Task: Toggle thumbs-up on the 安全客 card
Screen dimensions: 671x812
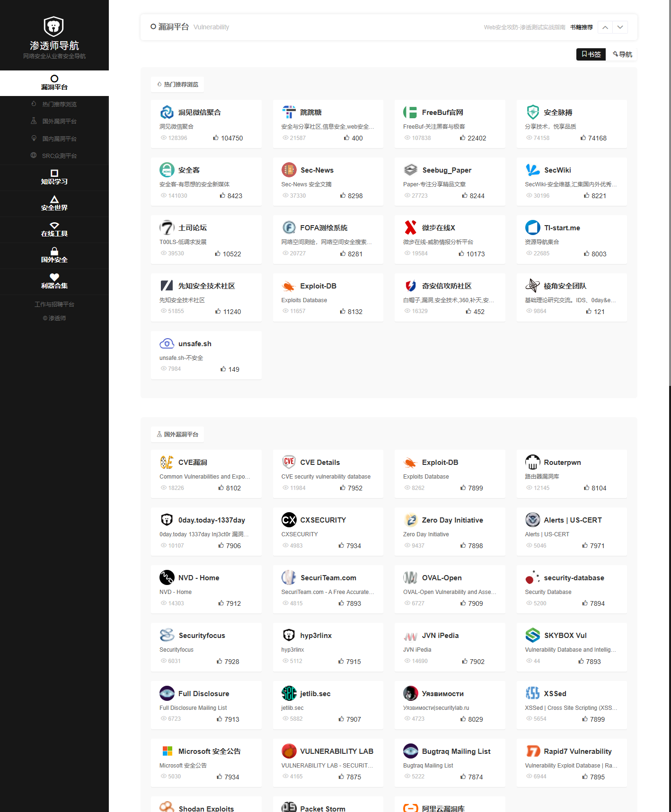Action: pos(222,196)
